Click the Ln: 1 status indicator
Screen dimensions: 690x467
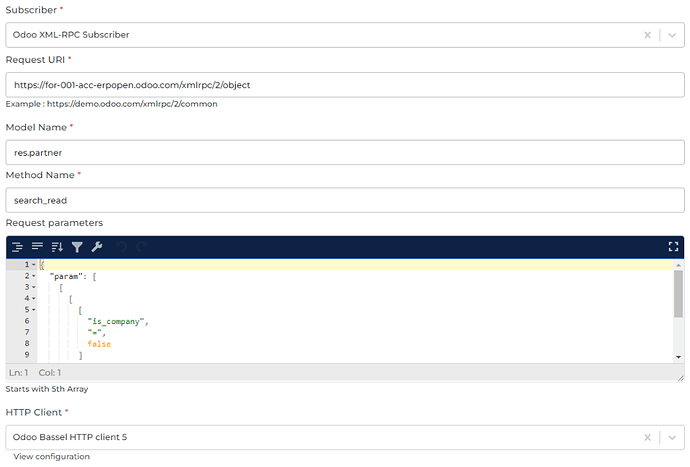(x=18, y=373)
